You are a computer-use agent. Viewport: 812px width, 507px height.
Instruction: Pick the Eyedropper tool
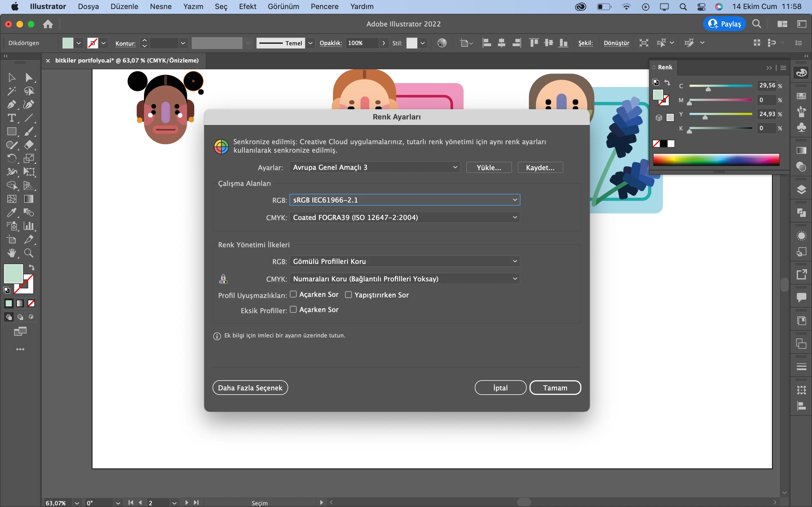point(11,213)
